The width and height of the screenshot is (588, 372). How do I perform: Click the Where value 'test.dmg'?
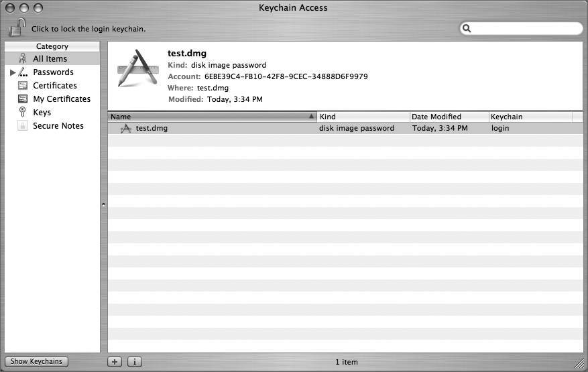[x=213, y=88]
